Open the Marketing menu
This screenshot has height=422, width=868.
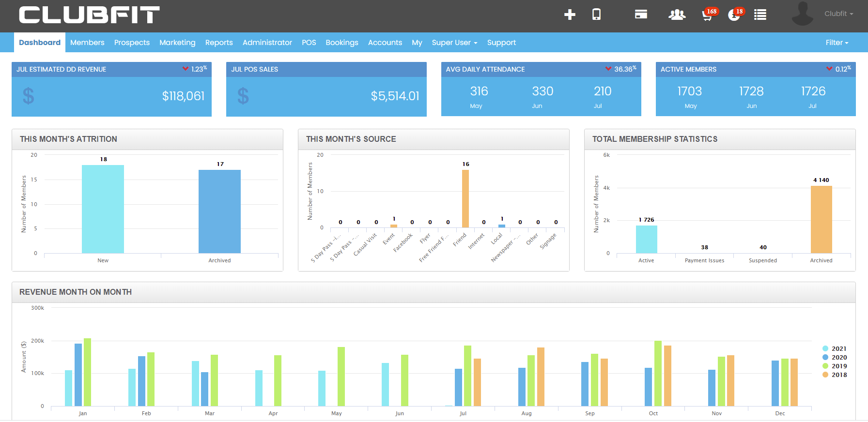[x=177, y=43]
